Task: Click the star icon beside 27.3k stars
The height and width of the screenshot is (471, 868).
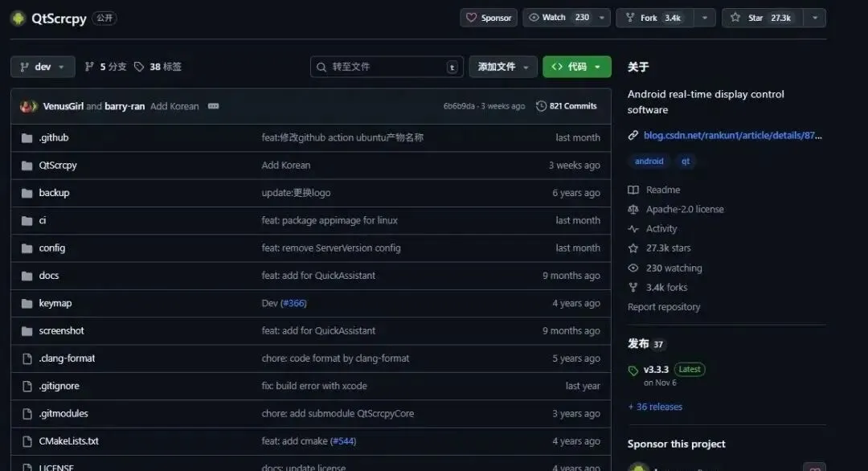Action: click(633, 248)
